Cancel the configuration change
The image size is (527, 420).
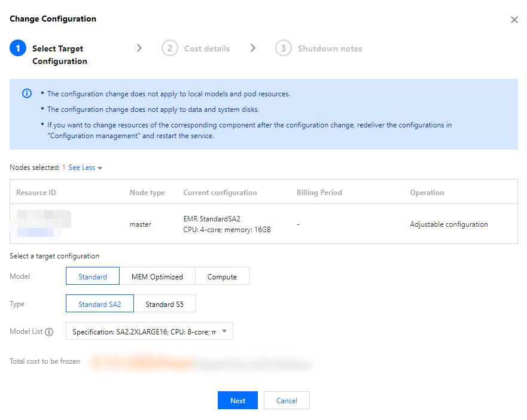287,400
